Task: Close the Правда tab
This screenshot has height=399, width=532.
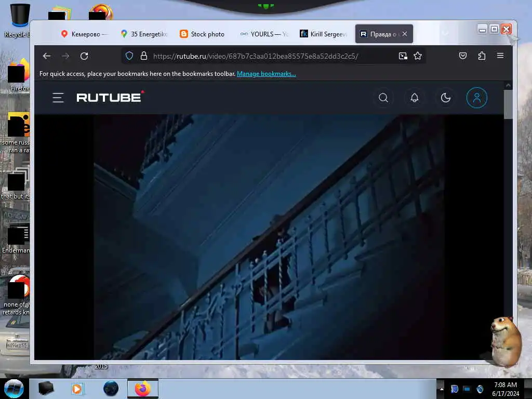Action: (405, 34)
